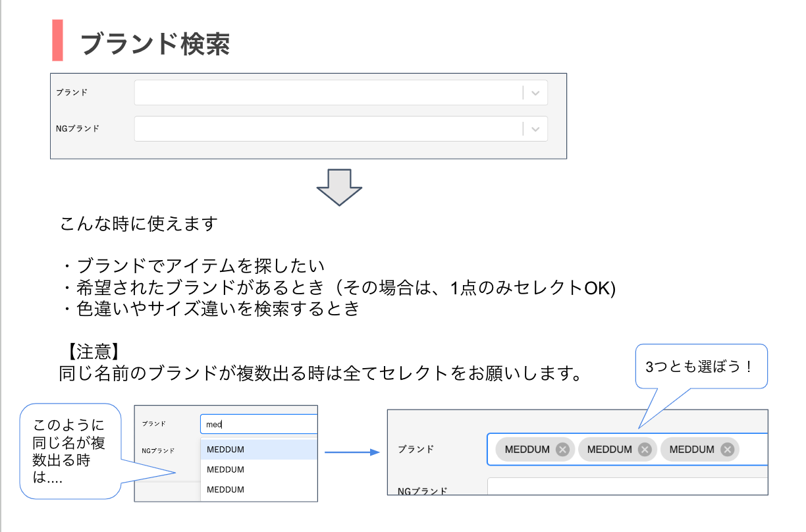Image resolution: width=806 pixels, height=532 pixels.
Task: Click the "3つとも選ぼう！" speech bubble
Action: coord(701,366)
